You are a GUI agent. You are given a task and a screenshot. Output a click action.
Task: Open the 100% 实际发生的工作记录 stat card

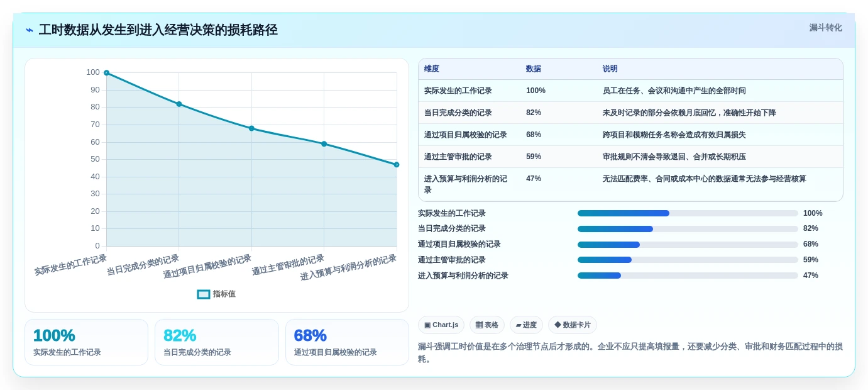[x=86, y=342]
